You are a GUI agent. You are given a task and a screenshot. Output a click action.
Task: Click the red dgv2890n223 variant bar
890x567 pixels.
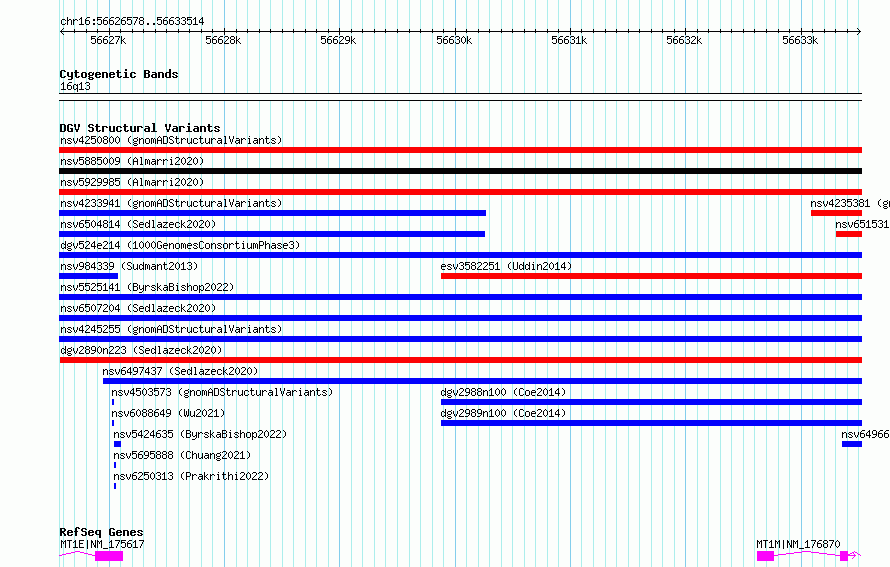click(460, 360)
